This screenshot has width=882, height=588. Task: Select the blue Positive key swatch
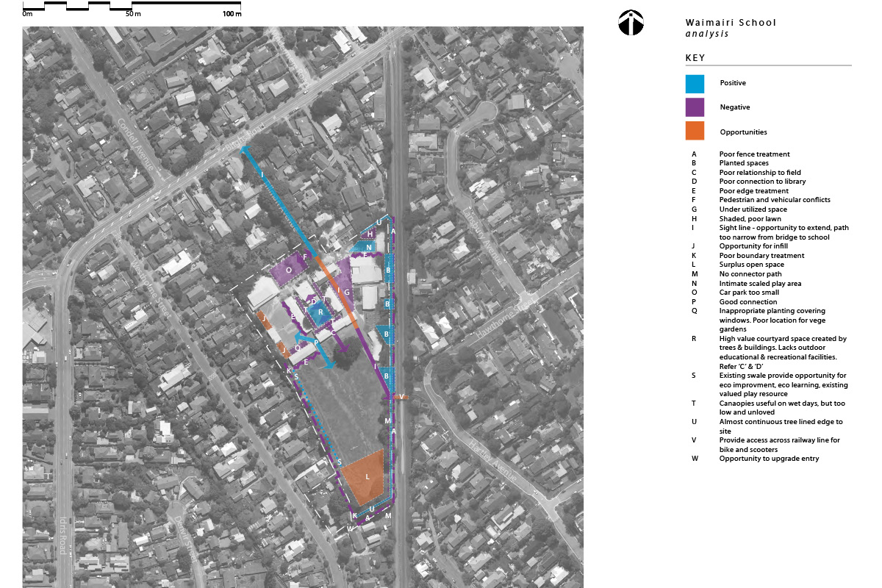click(x=695, y=84)
